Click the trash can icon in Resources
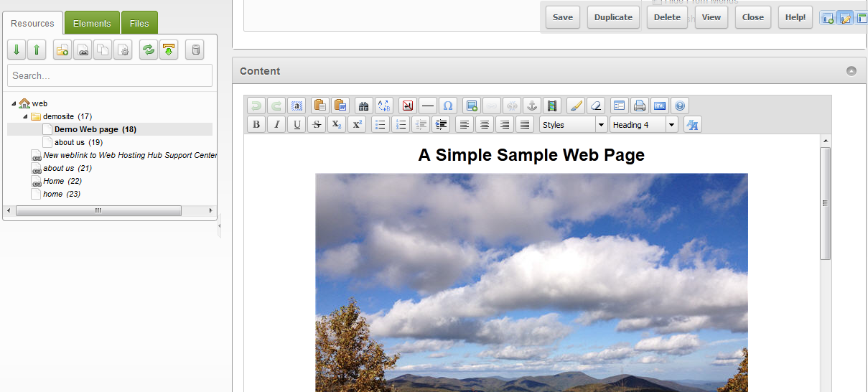 (194, 50)
